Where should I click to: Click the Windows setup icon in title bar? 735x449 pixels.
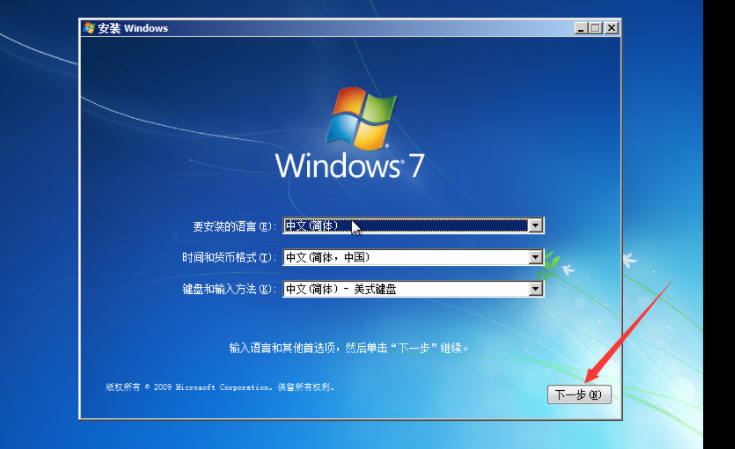click(89, 28)
